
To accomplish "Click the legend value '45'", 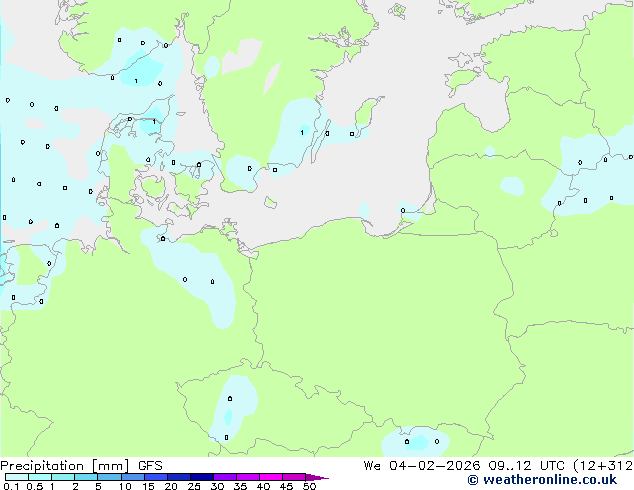I will click(x=286, y=486).
